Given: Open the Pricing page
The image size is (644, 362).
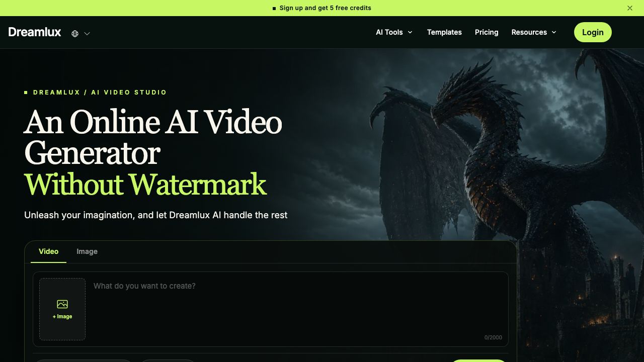Looking at the screenshot, I should (487, 32).
